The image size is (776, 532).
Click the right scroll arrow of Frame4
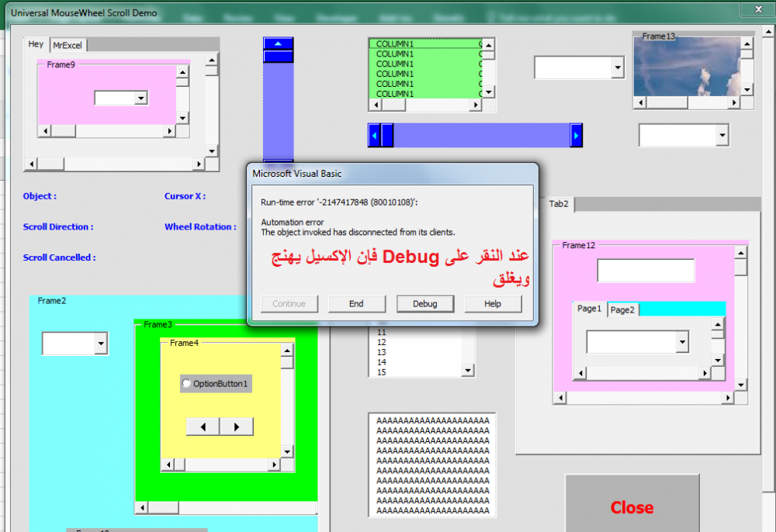(274, 465)
